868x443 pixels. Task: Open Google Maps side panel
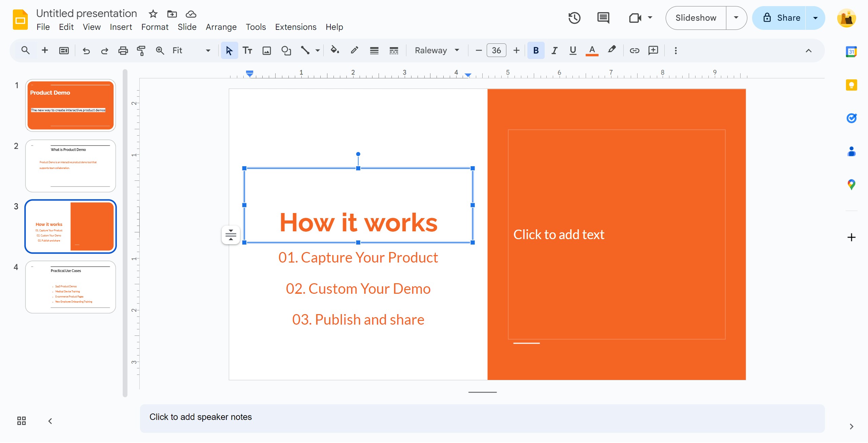tap(851, 185)
